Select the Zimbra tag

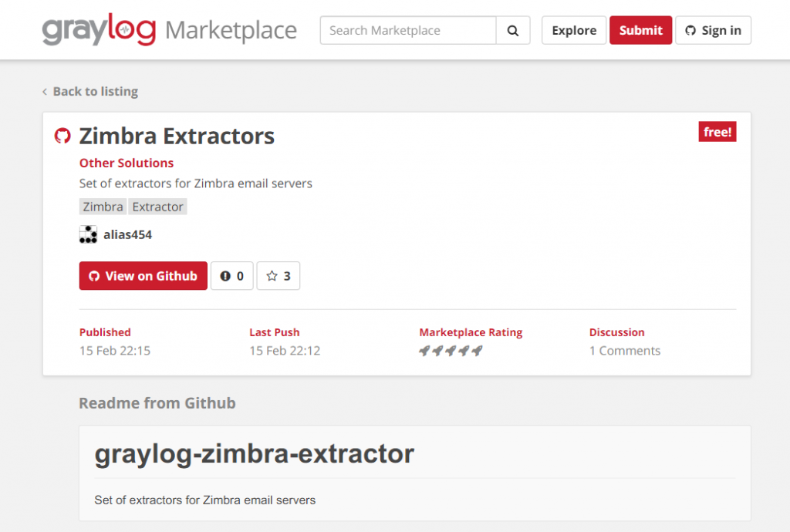pos(103,207)
